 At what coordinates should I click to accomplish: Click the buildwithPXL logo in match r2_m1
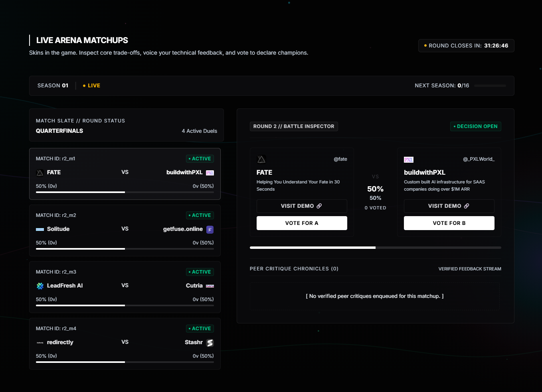[210, 173]
